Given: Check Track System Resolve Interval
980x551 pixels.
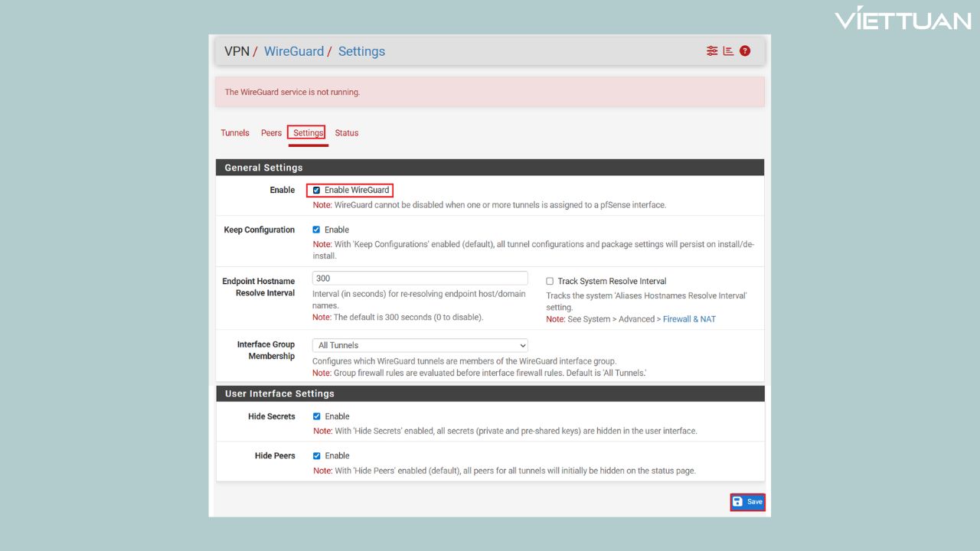Looking at the screenshot, I should 549,281.
